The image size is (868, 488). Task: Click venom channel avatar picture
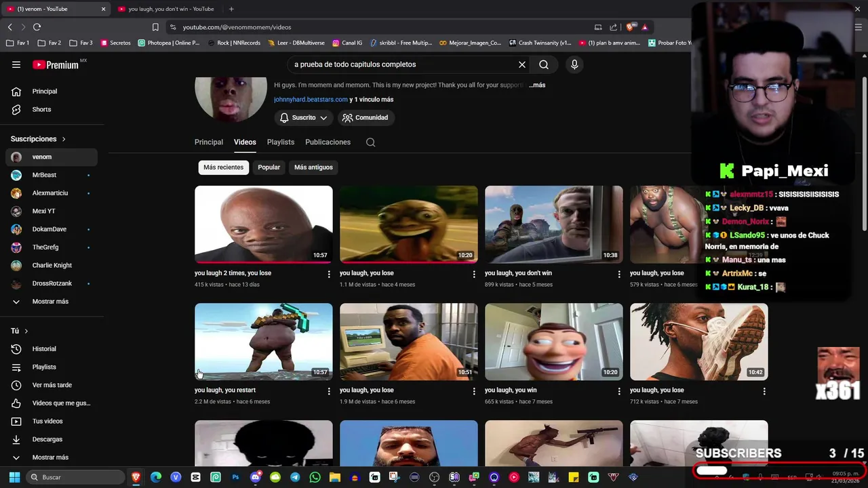(231, 98)
